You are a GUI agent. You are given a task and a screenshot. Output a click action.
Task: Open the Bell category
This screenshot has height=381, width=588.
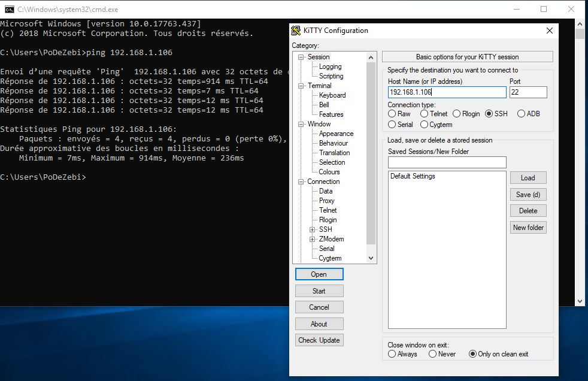[x=324, y=105]
